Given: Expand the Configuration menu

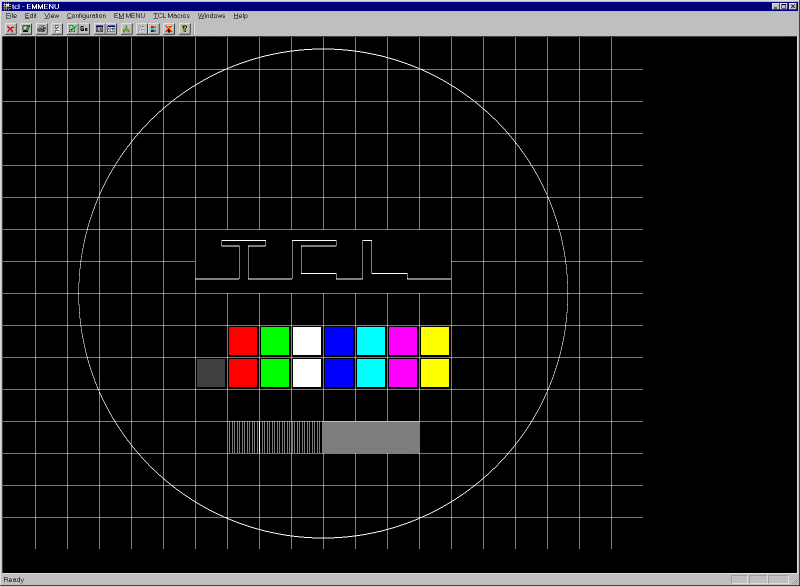Looking at the screenshot, I should click(x=86, y=16).
